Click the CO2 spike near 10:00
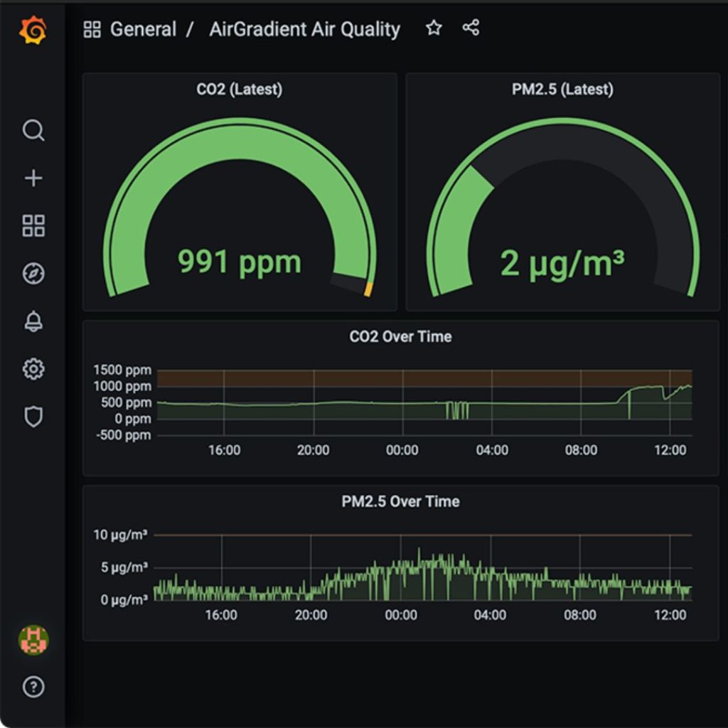 pos(629,405)
